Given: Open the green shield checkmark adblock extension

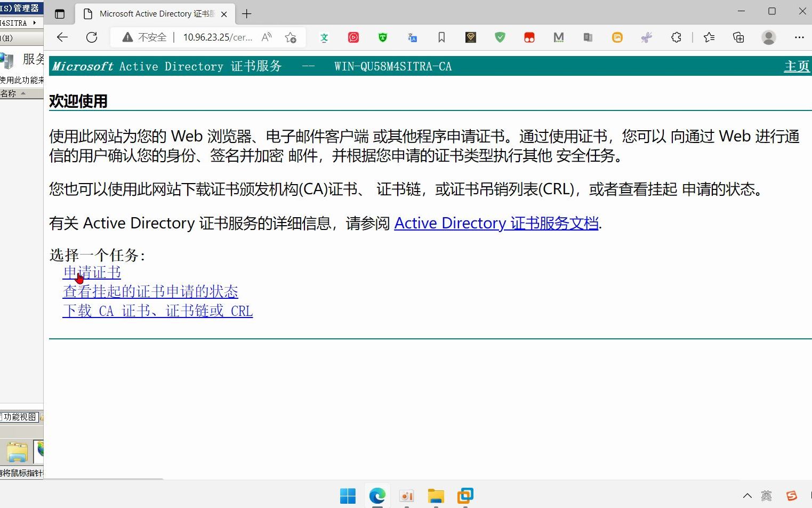Looking at the screenshot, I should (500, 37).
